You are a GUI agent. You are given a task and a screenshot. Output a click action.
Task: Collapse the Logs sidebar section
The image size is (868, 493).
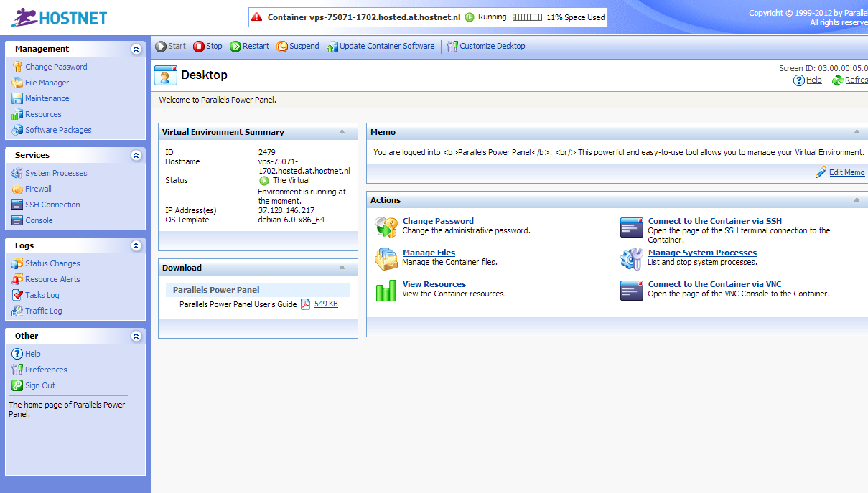pyautogui.click(x=136, y=246)
